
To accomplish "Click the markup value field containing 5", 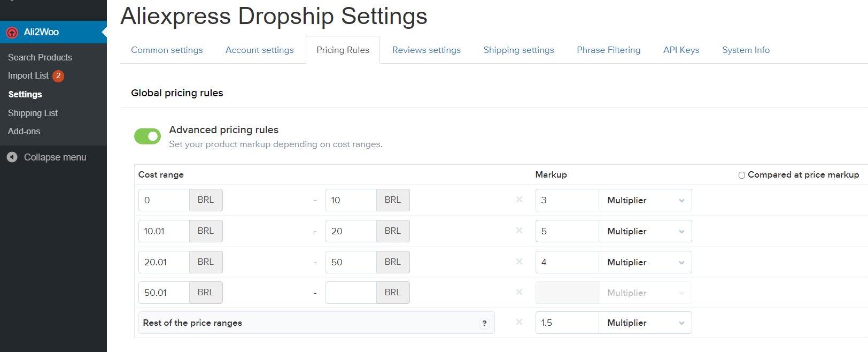I will coord(567,231).
